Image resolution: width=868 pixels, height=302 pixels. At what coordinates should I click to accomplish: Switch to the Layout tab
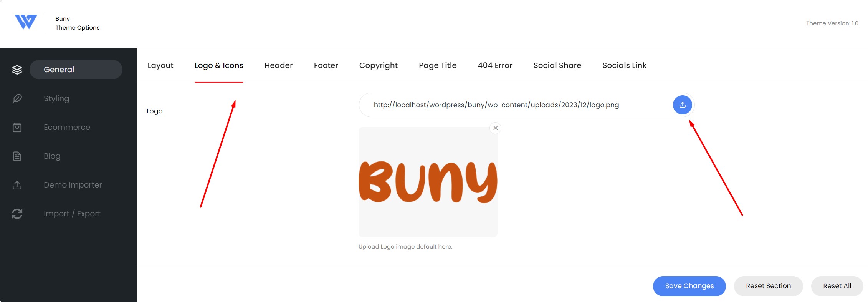160,65
